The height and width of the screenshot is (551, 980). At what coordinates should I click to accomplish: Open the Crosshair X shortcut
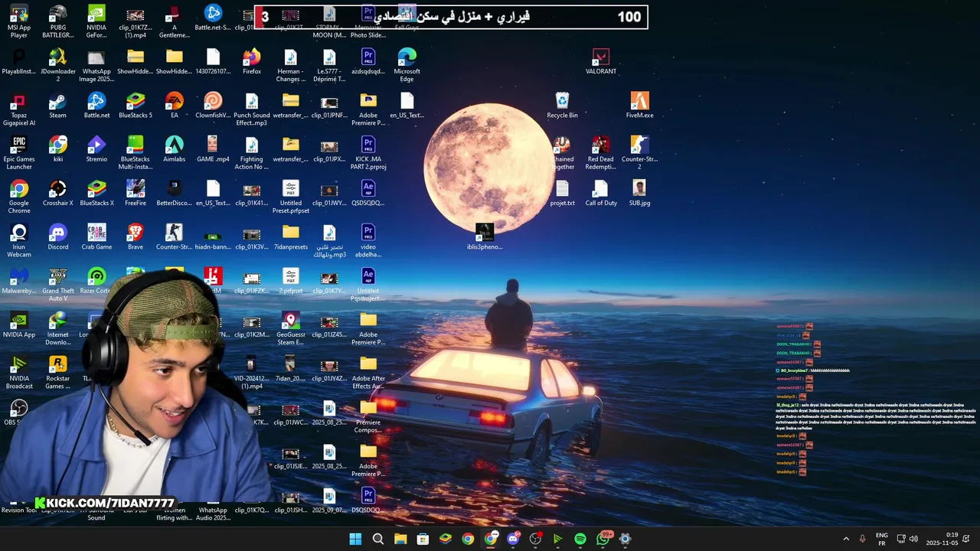point(57,193)
